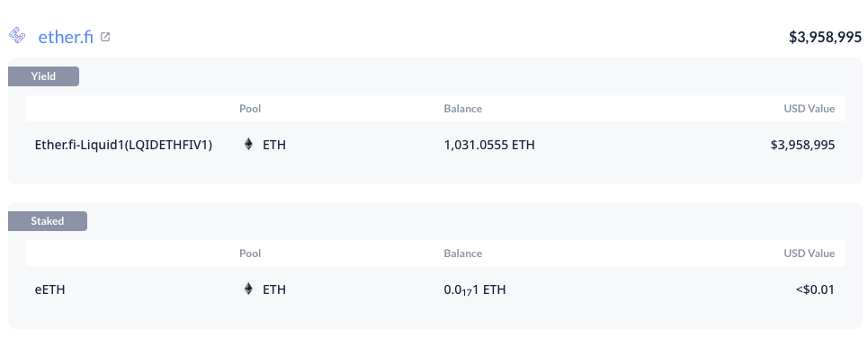Click the Balance column header in Staked table

(x=463, y=253)
